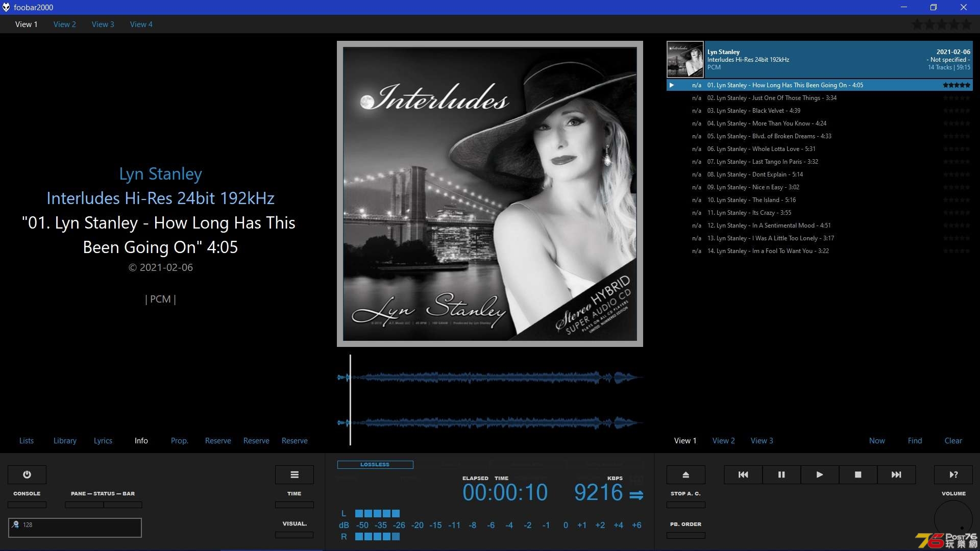Click the play button in transport controls
The image size is (980, 551).
820,474
